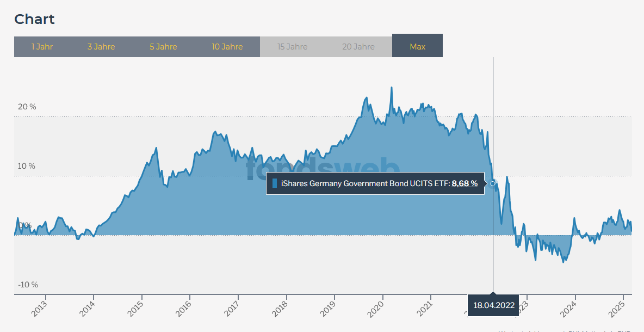Screen dimensions: 644x332
Task: Show the 10 Jahre chart range
Action: pyautogui.click(x=227, y=47)
